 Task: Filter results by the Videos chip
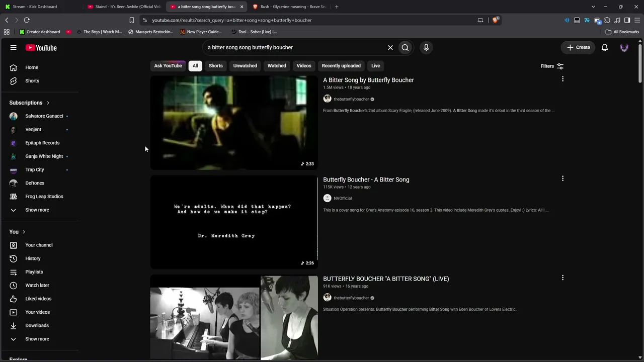click(304, 66)
